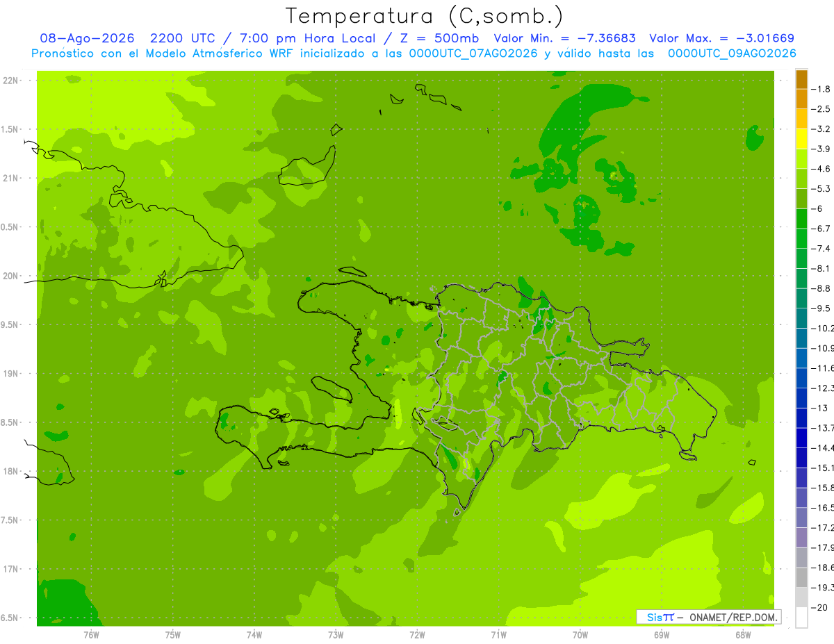The image size is (834, 644).
Task: Click the -7.4 color scale value
Action: tap(821, 249)
